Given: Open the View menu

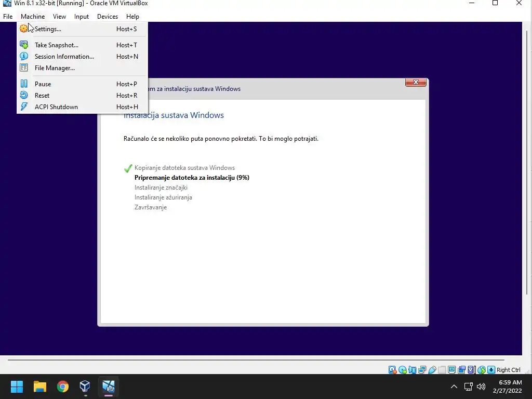Looking at the screenshot, I should 59,16.
